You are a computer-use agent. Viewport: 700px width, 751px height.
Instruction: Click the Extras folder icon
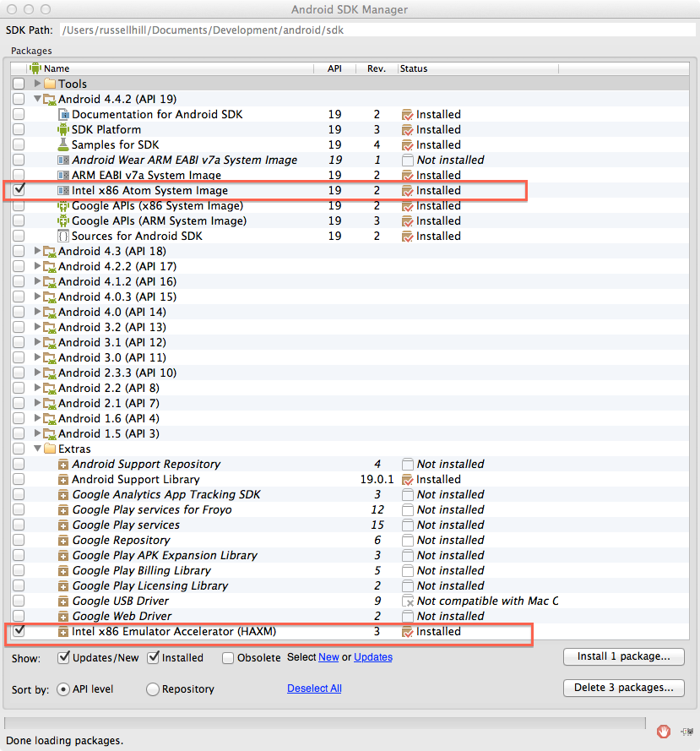click(x=50, y=449)
